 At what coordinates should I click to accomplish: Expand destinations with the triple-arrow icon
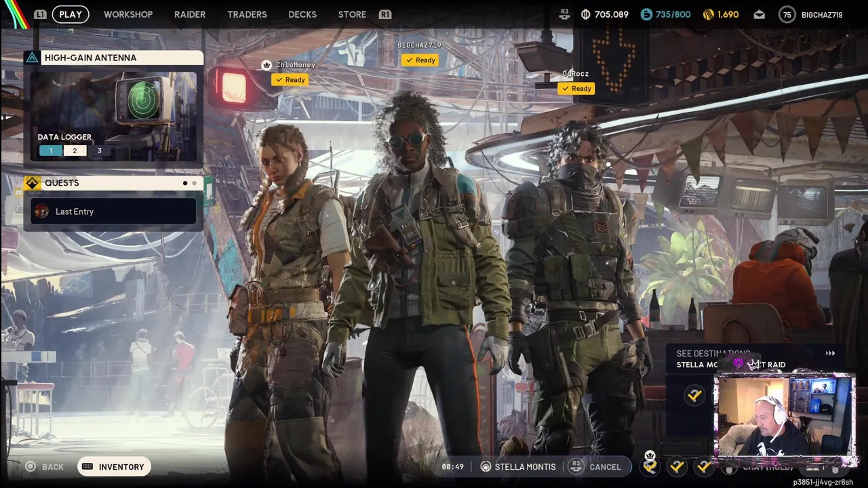(830, 353)
